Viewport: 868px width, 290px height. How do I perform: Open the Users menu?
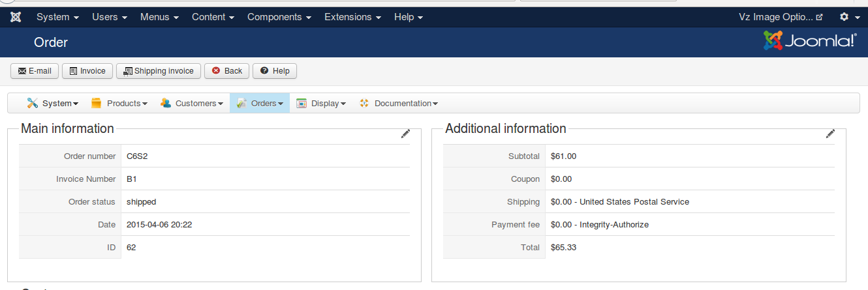coord(110,17)
